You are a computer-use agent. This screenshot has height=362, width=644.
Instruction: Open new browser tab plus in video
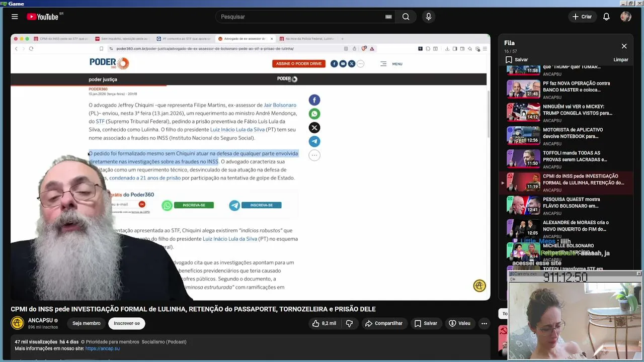343,39
